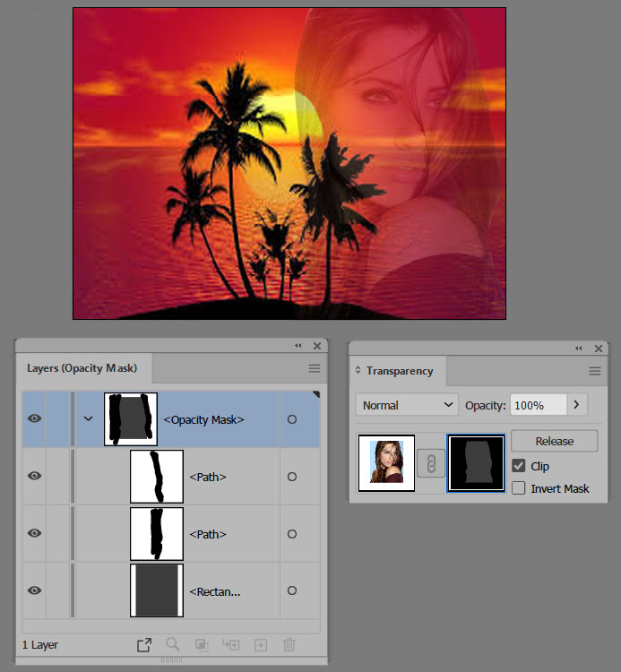Select the first <Path> row name

(208, 477)
